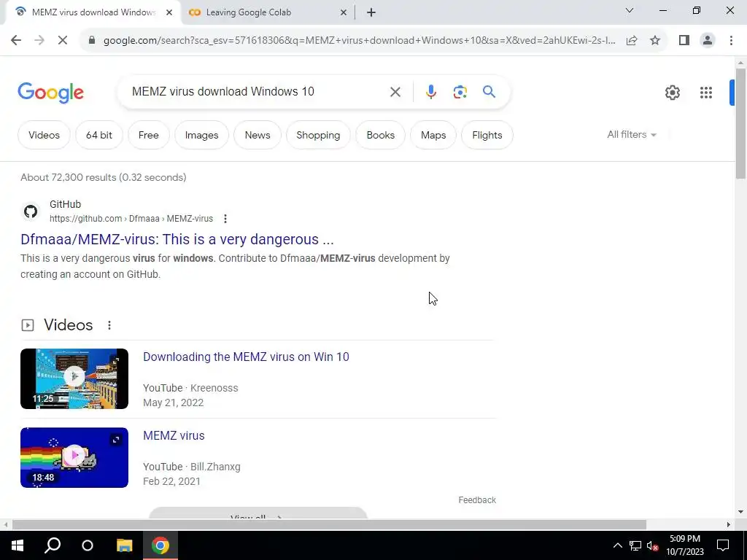This screenshot has height=560, width=747.
Task: Apply the Free filter chip
Action: coord(149,135)
